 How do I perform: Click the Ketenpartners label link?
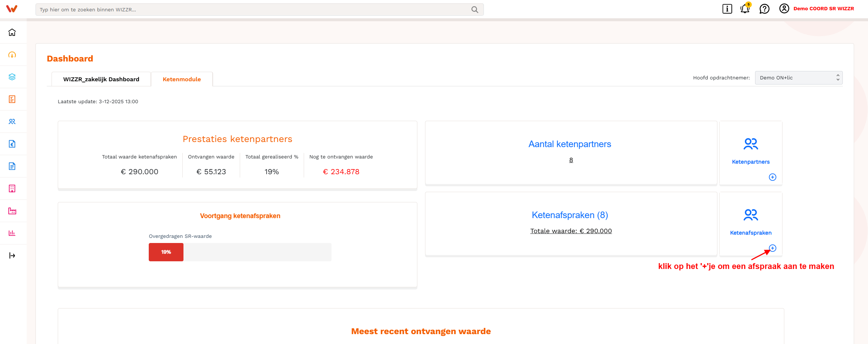(x=751, y=162)
